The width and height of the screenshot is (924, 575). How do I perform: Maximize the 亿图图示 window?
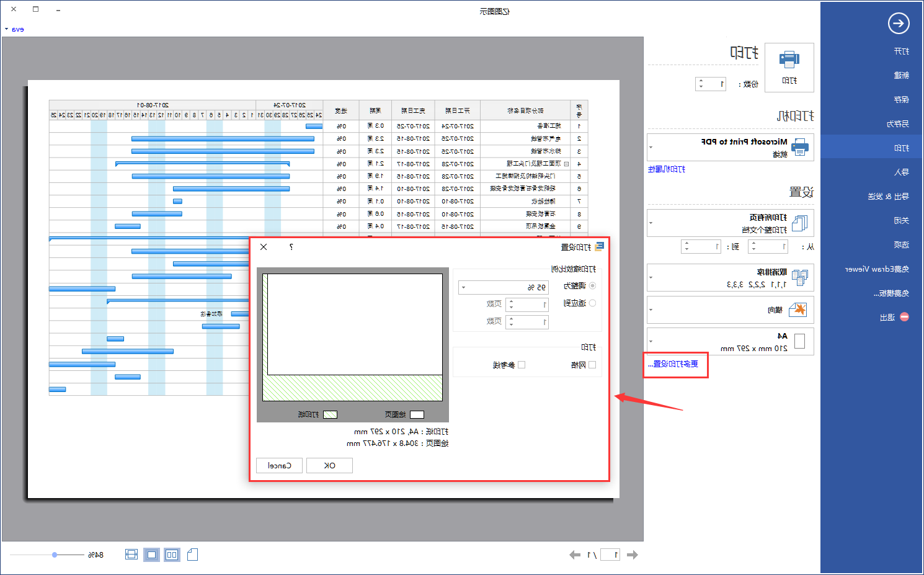(35, 9)
